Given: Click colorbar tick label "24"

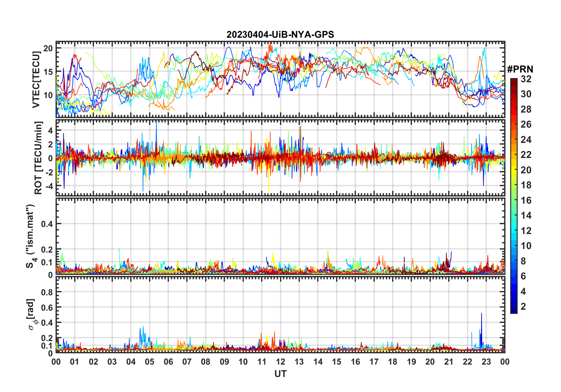Looking at the screenshot, I should pyautogui.click(x=526, y=140).
